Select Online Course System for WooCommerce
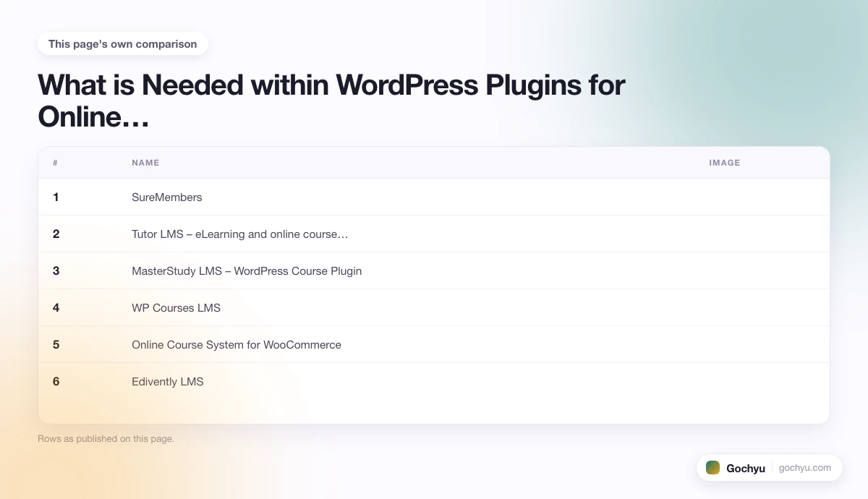Image resolution: width=868 pixels, height=499 pixels. (237, 344)
